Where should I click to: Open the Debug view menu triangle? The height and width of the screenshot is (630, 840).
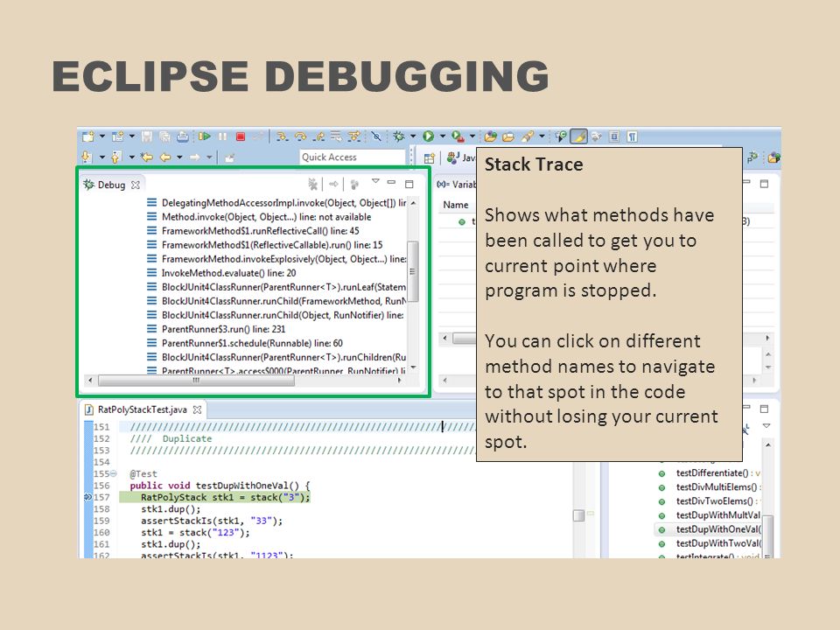click(x=375, y=182)
